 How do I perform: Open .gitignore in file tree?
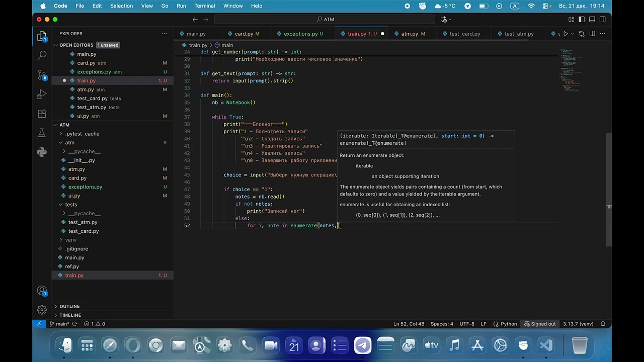(x=76, y=249)
